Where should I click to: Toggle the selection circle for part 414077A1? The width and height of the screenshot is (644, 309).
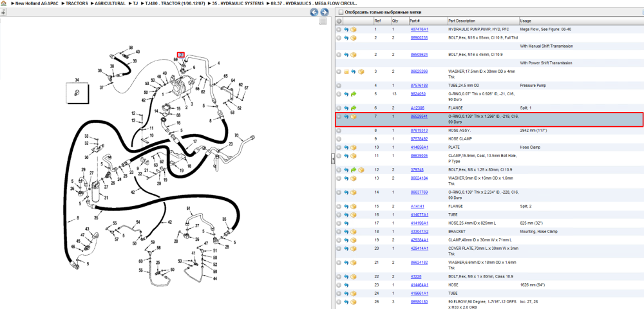[339, 214]
